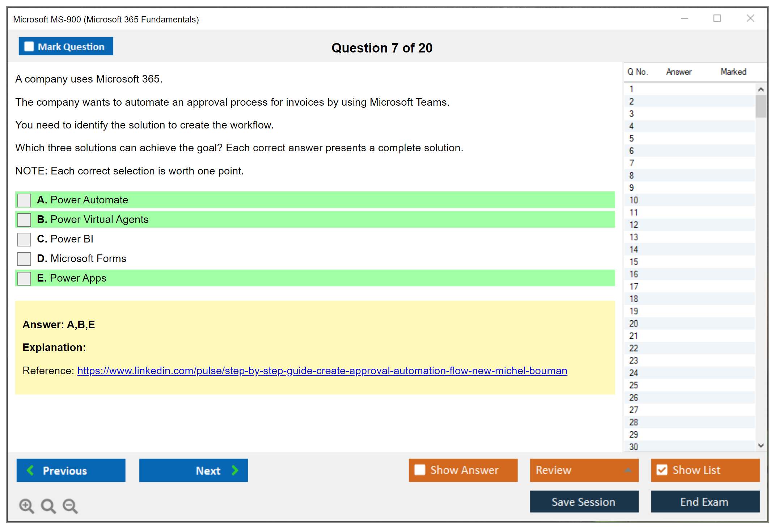Select the Power Virtual Agents checkbox
The width and height of the screenshot is (778, 532).
[x=24, y=220]
